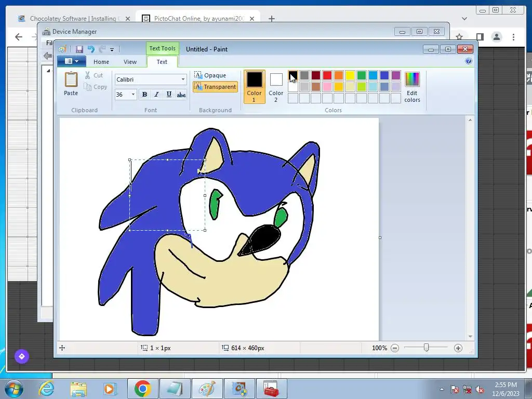532x399 pixels.
Task: Open Paint help with the question mark
Action: tap(469, 61)
